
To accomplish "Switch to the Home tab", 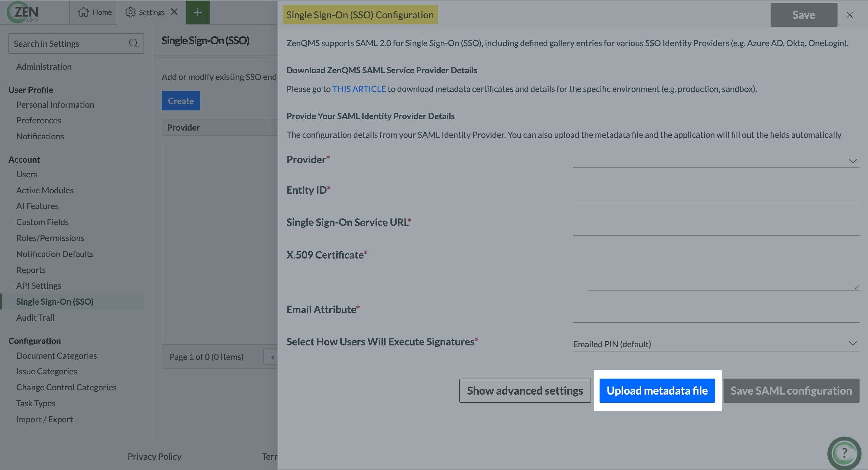I will point(93,12).
